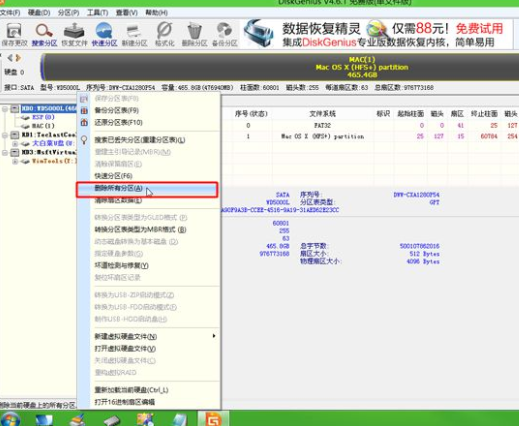Choose 打开虚拟硬盘文件(V) from the context menu
The height and width of the screenshot is (426, 519).
[125, 349]
